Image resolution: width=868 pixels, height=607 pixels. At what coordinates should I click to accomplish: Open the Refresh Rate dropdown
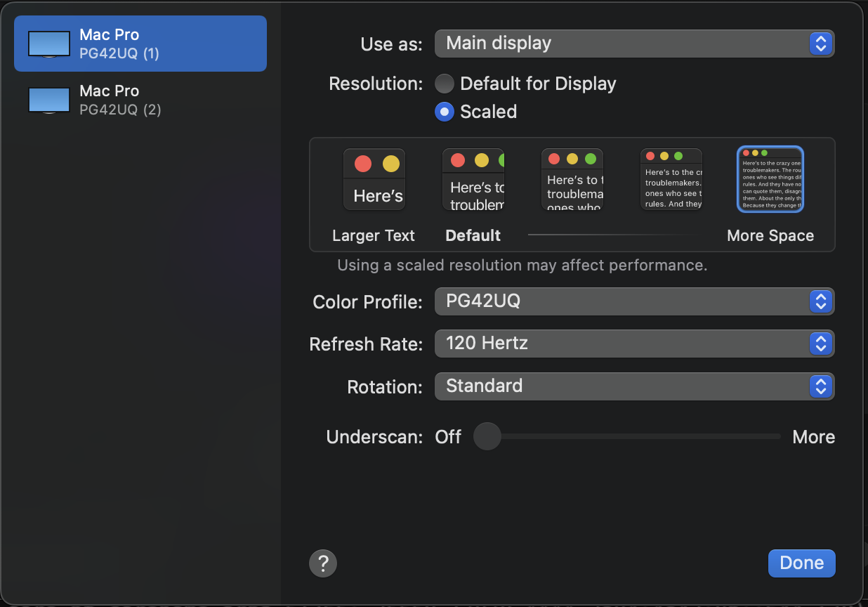pyautogui.click(x=634, y=344)
